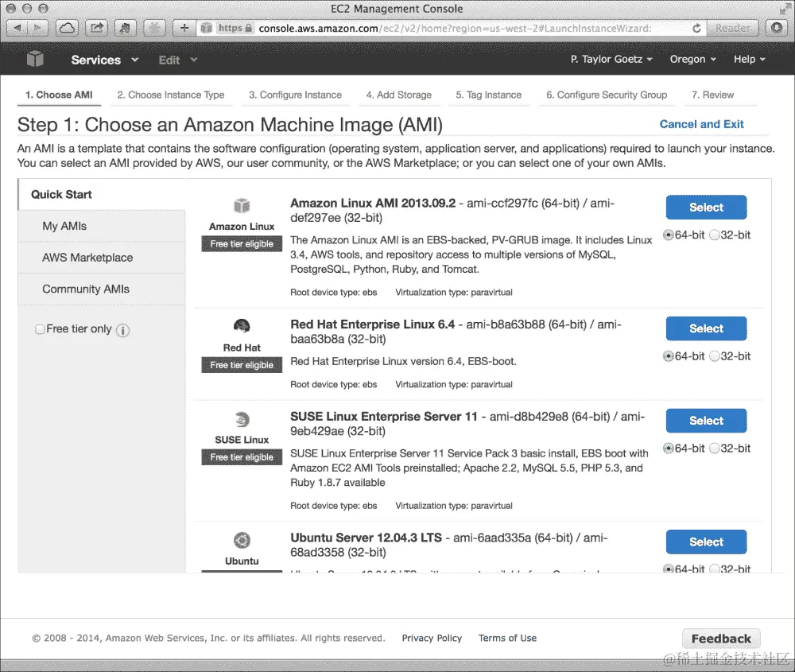Switch to 2. Choose Instance Type tab
Image resolution: width=795 pixels, height=672 pixels.
tap(171, 95)
